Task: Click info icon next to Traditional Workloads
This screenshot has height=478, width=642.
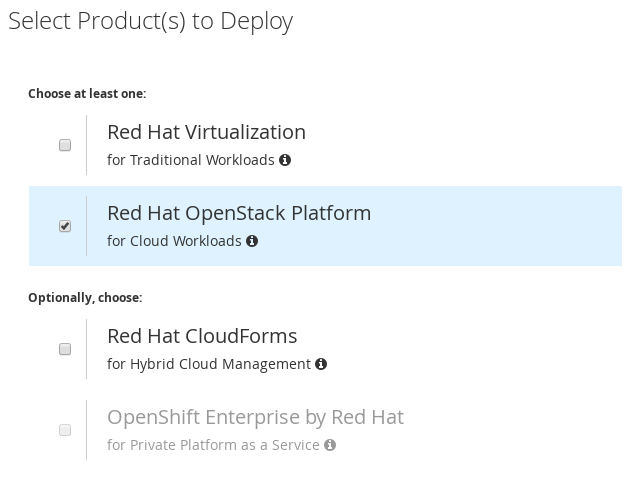Action: [285, 160]
